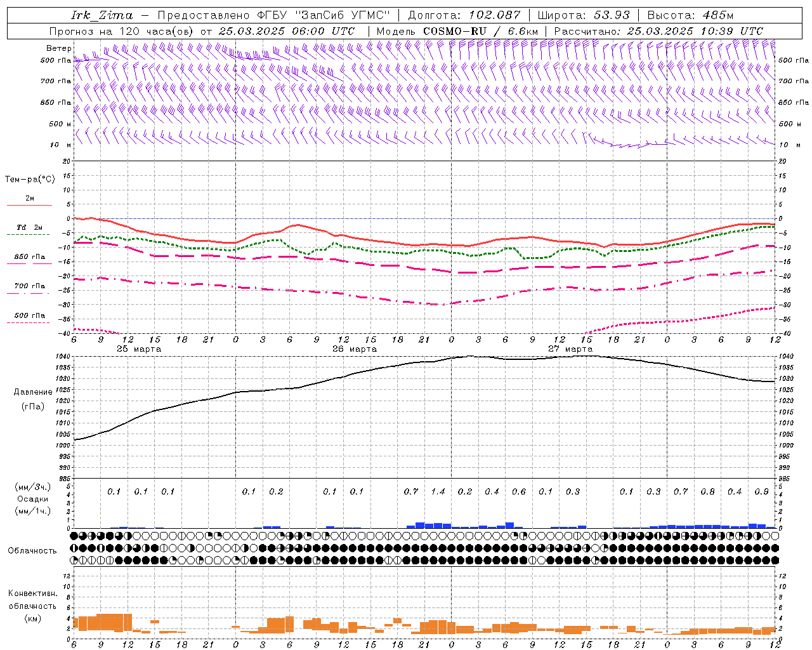The height and width of the screenshot is (650, 812).
Task: Click the "Осадки" precipitation label
Action: point(33,499)
